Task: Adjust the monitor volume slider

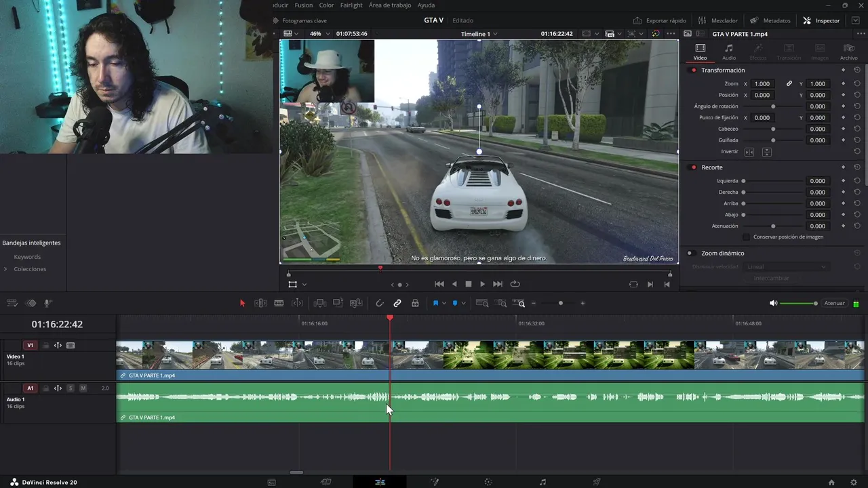Action: click(x=798, y=303)
